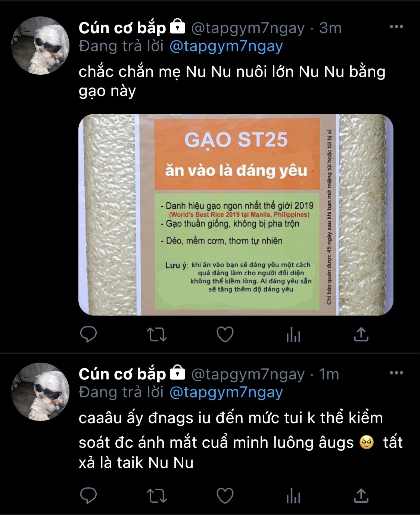
Task: Reply to the second tweet mentioning Nu Nu
Action: (88, 496)
